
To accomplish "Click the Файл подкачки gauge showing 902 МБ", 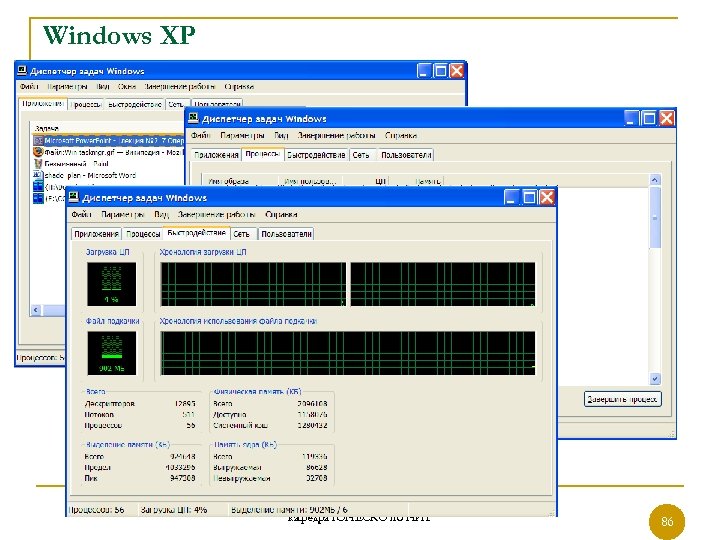I will coord(112,353).
